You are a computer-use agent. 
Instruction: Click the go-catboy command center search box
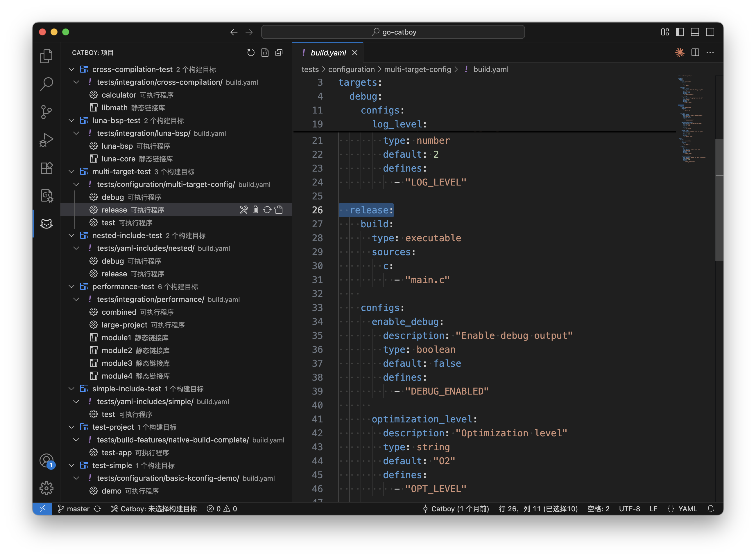pos(393,32)
